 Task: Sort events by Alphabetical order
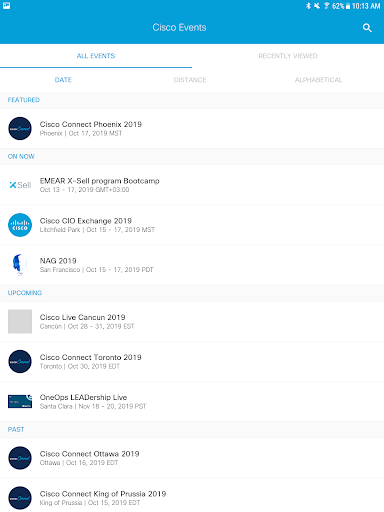318,80
